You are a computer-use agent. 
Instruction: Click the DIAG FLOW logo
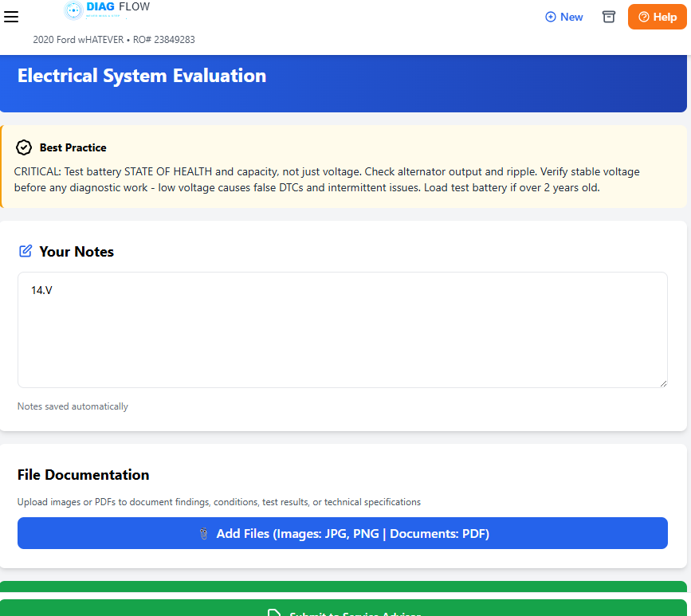coord(107,10)
